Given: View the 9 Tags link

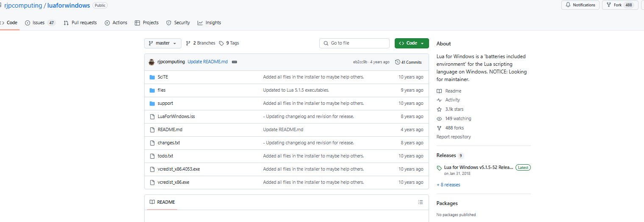Looking at the screenshot, I should [229, 43].
